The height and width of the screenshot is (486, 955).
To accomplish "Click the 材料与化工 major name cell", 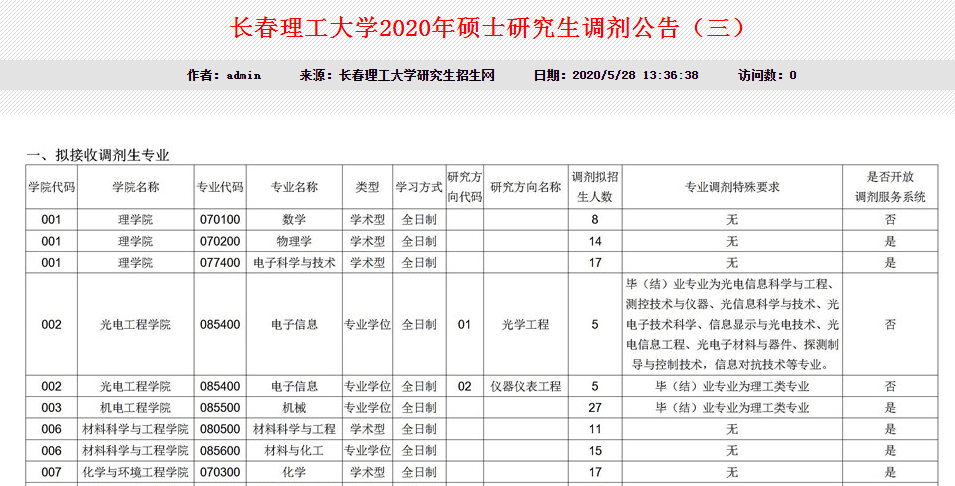I will 294,451.
